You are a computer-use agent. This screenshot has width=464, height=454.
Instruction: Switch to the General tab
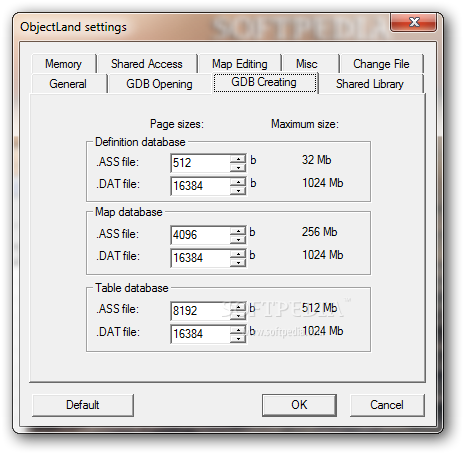click(68, 84)
